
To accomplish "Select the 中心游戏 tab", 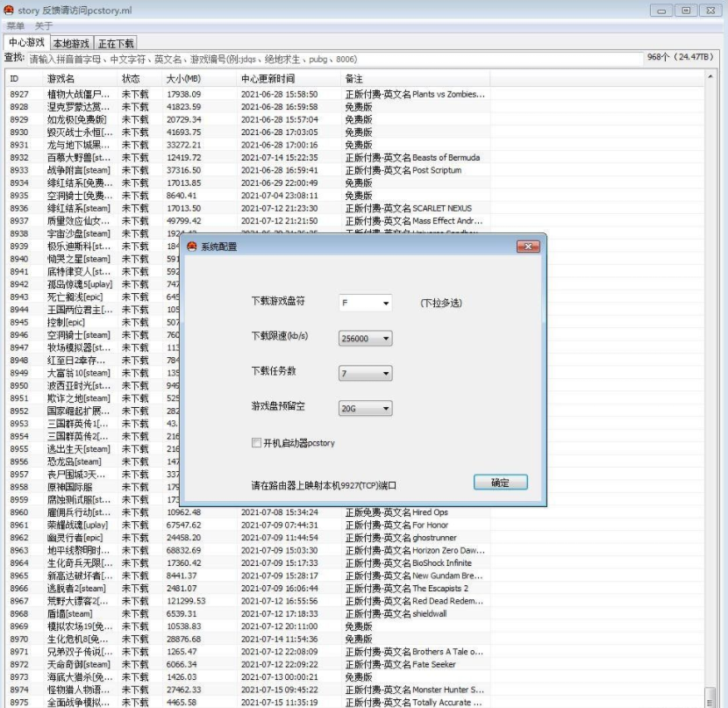I will point(25,42).
